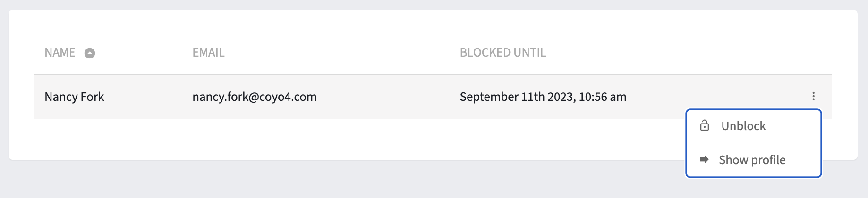This screenshot has width=868, height=198.
Task: Toggle the NAME sort direction indicator
Action: click(90, 53)
